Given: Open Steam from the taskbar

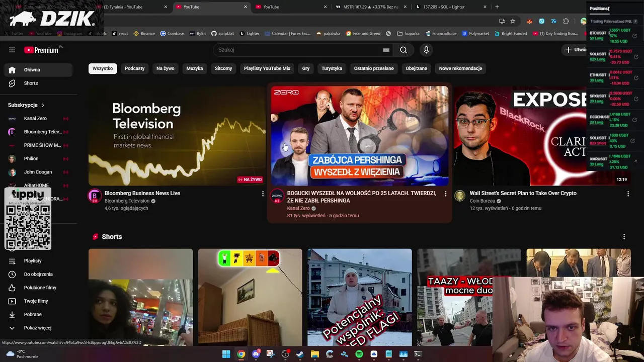Looking at the screenshot, I should click(300, 354).
